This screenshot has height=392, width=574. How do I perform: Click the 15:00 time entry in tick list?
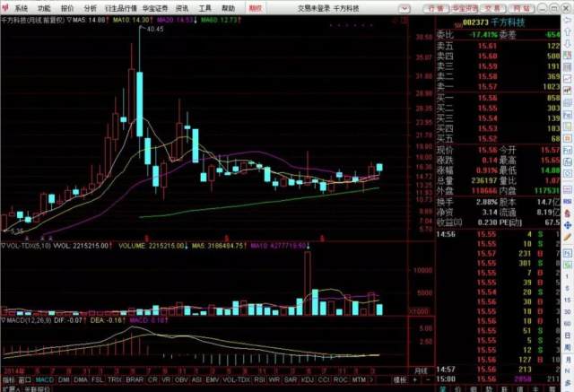[446, 379]
